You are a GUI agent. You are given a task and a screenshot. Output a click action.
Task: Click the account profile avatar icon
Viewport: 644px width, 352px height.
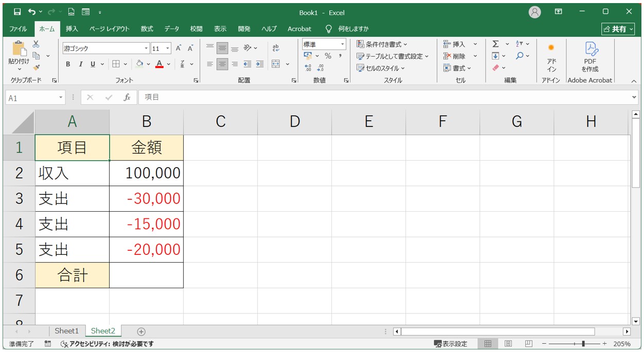tap(535, 12)
